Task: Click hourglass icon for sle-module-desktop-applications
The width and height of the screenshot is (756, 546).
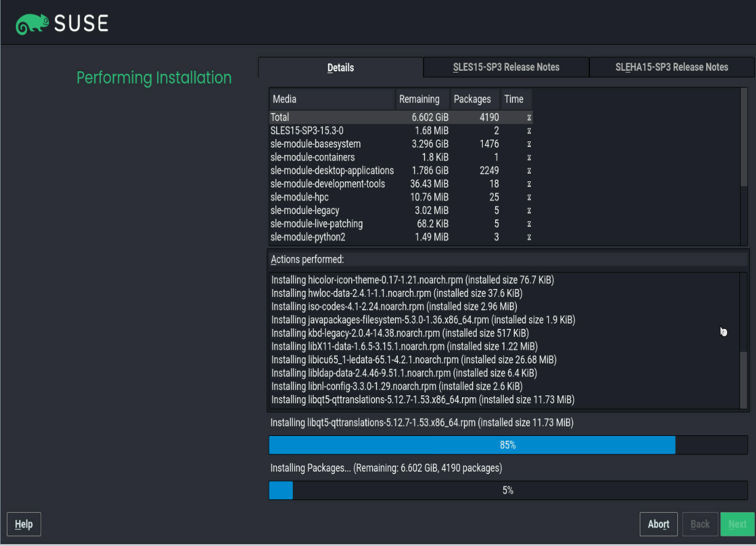Action: tap(529, 170)
